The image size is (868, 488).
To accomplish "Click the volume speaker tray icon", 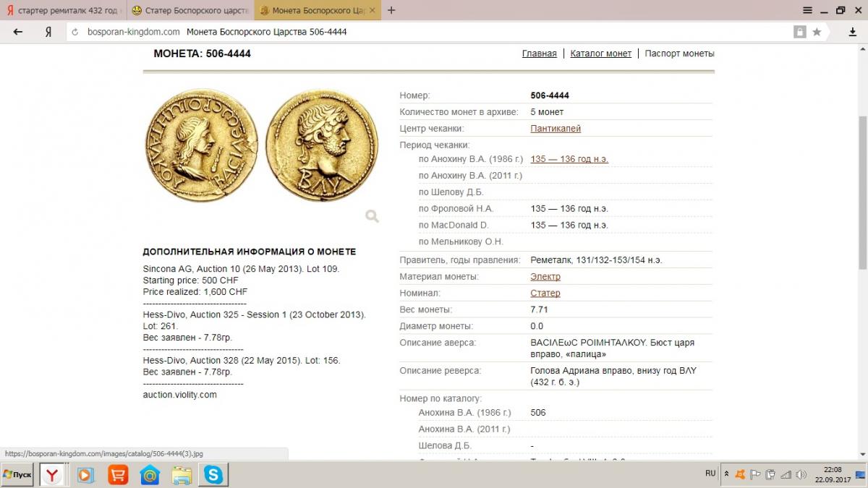I will [801, 475].
